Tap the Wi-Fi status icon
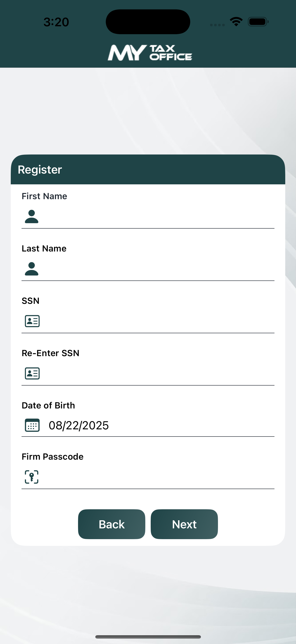The width and height of the screenshot is (296, 644). coord(236,22)
